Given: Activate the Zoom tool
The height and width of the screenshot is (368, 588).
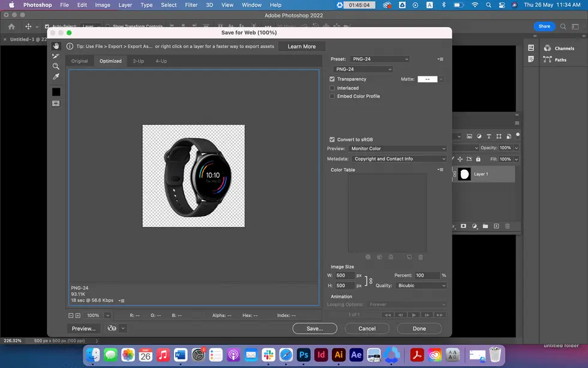Looking at the screenshot, I should (56, 65).
